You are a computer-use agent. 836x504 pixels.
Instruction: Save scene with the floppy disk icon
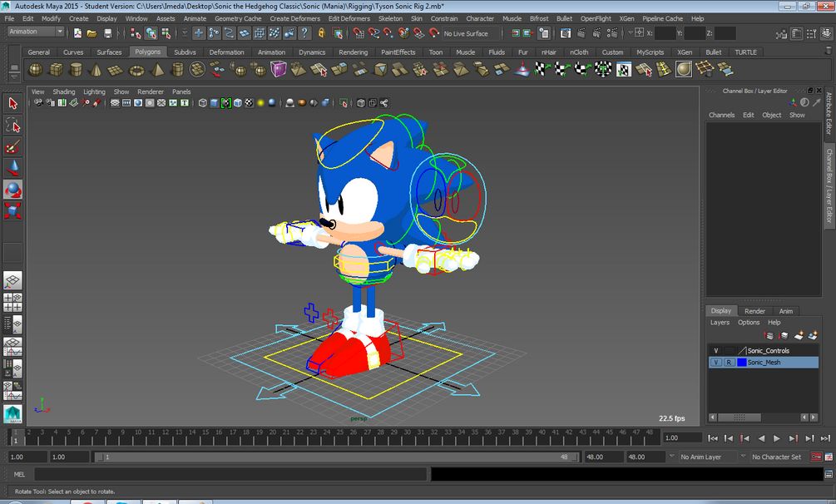(107, 33)
